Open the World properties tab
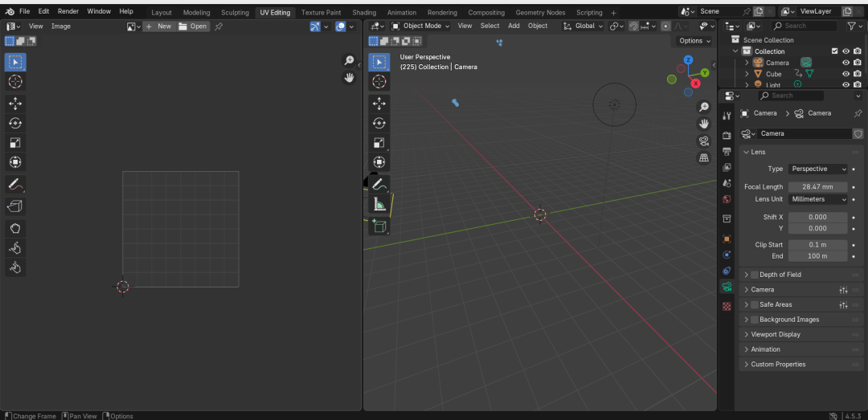 click(727, 198)
